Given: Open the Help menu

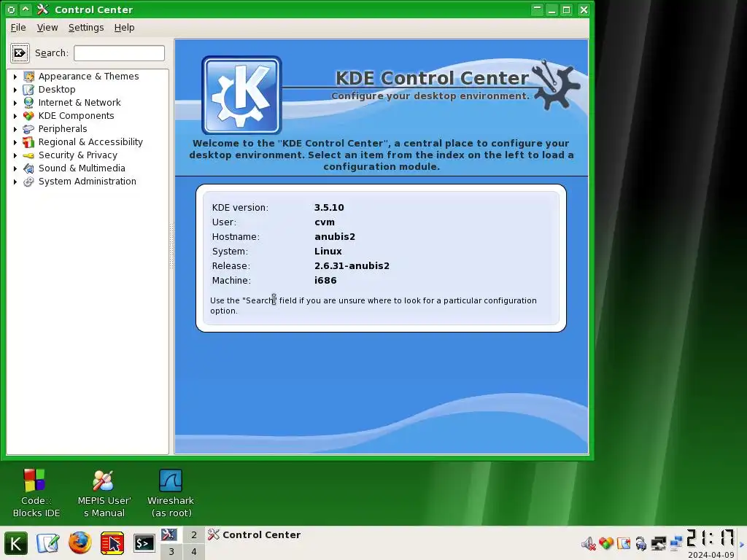Looking at the screenshot, I should tap(124, 28).
